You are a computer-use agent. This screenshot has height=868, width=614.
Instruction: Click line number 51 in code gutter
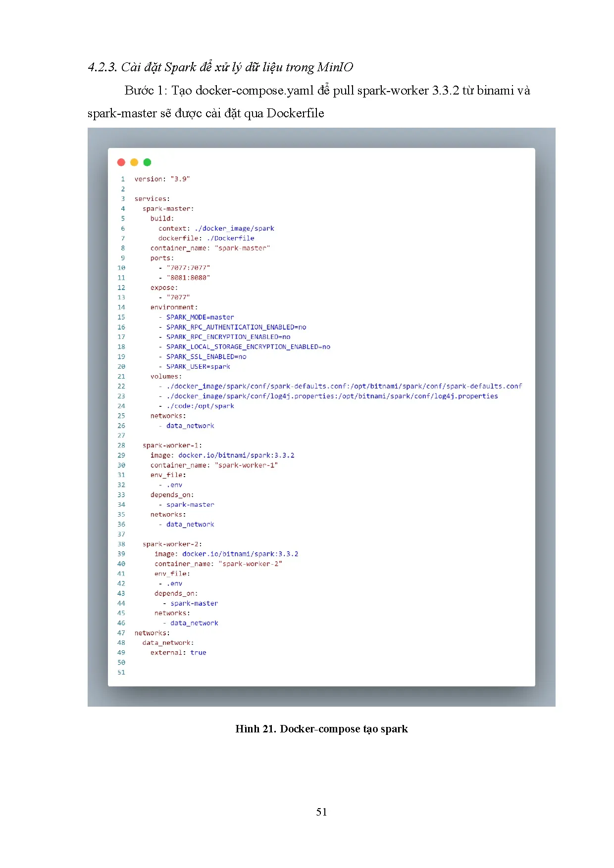[121, 673]
